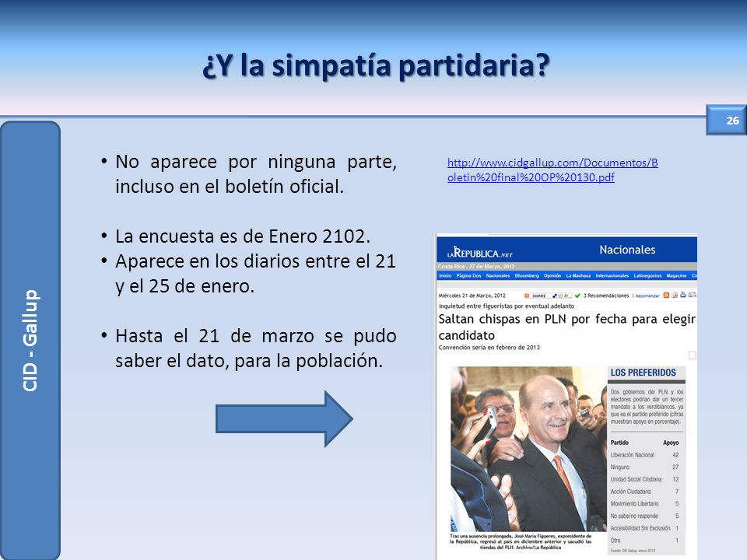
Task: Click the bullet 'La encuesta es de Enero 2102.'
Action: click(243, 236)
